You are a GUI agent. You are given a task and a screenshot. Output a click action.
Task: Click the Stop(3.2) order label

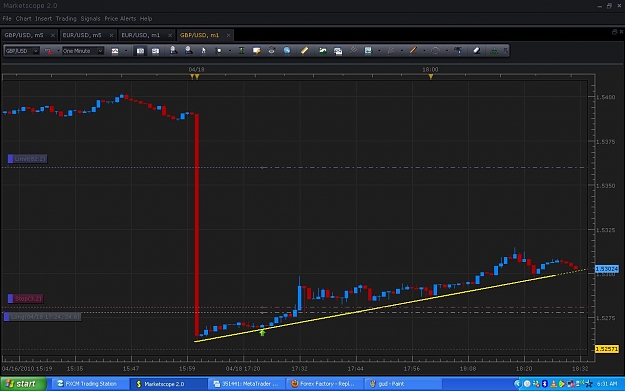[26, 299]
